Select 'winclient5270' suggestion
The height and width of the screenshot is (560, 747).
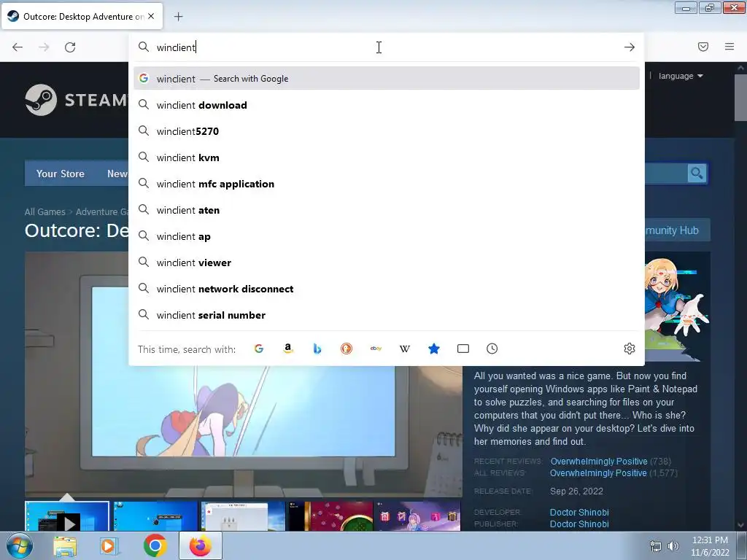[387, 131]
